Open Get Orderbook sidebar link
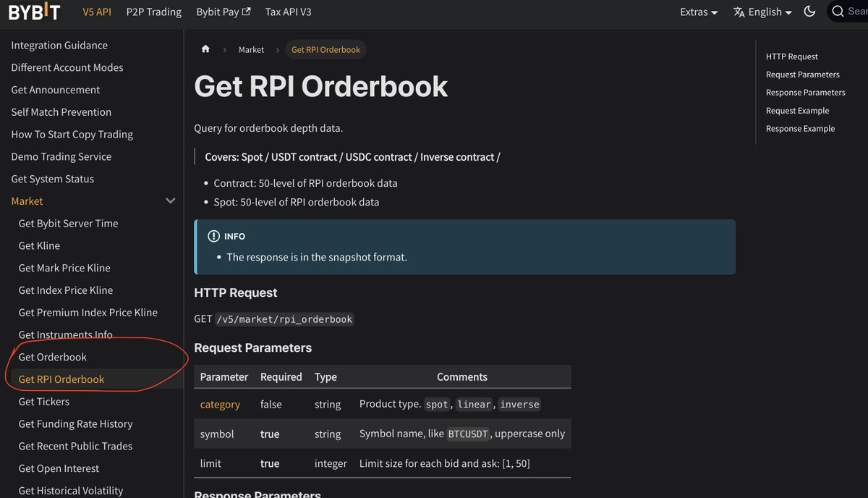The image size is (868, 498). pos(52,357)
